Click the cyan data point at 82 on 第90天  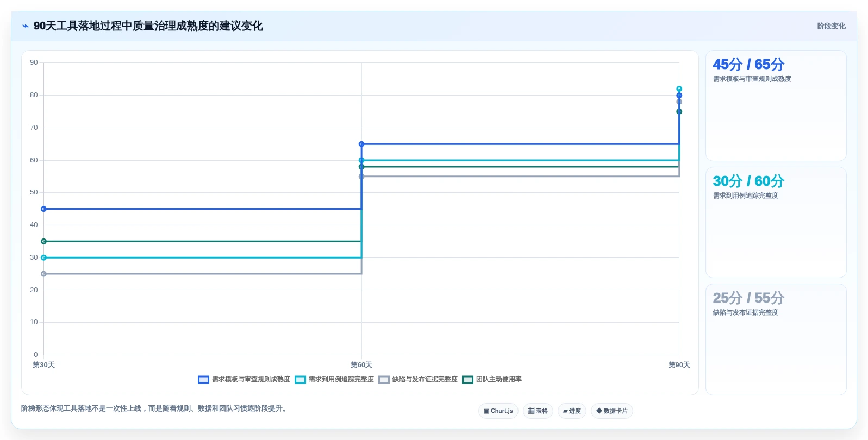(679, 89)
